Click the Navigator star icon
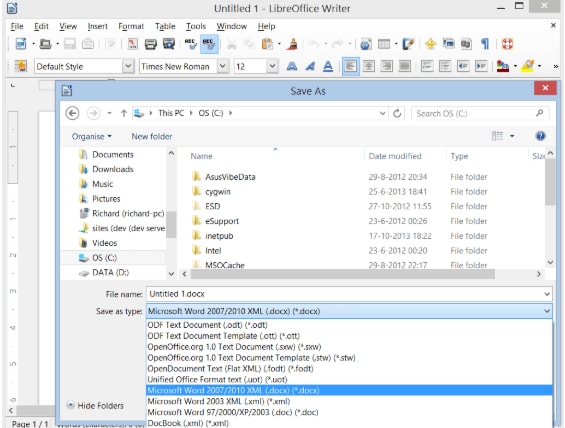Image resolution: width=565 pixels, height=428 pixels. (x=431, y=44)
